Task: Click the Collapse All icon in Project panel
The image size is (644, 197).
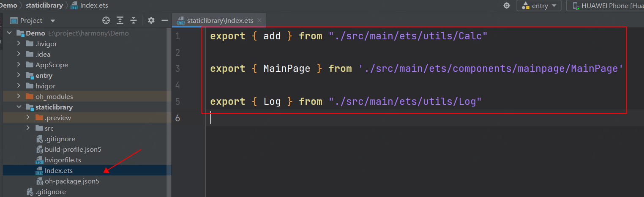Action: [x=134, y=20]
